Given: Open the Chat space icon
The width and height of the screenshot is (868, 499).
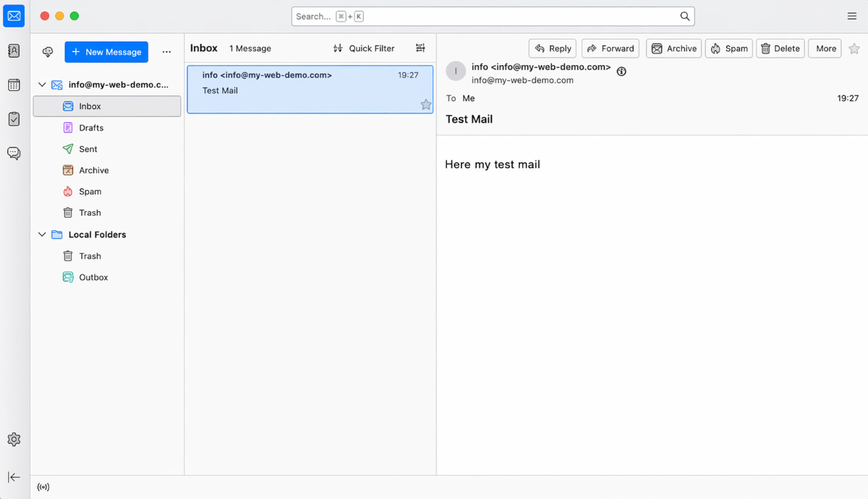Looking at the screenshot, I should coord(14,153).
